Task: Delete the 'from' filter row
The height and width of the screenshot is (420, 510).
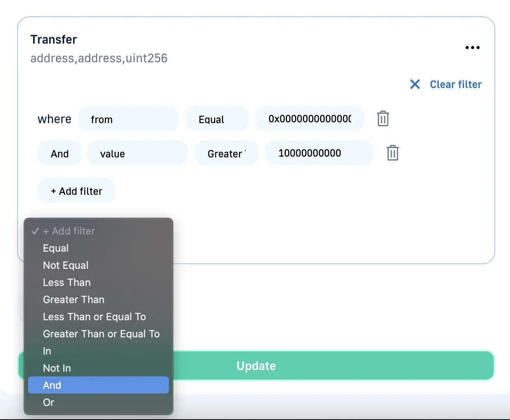Action: (x=383, y=119)
